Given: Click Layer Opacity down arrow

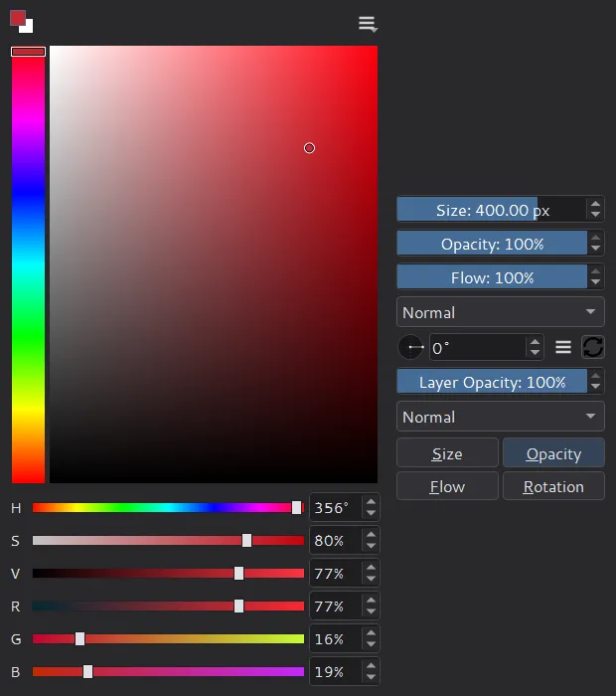Looking at the screenshot, I should pos(595,387).
